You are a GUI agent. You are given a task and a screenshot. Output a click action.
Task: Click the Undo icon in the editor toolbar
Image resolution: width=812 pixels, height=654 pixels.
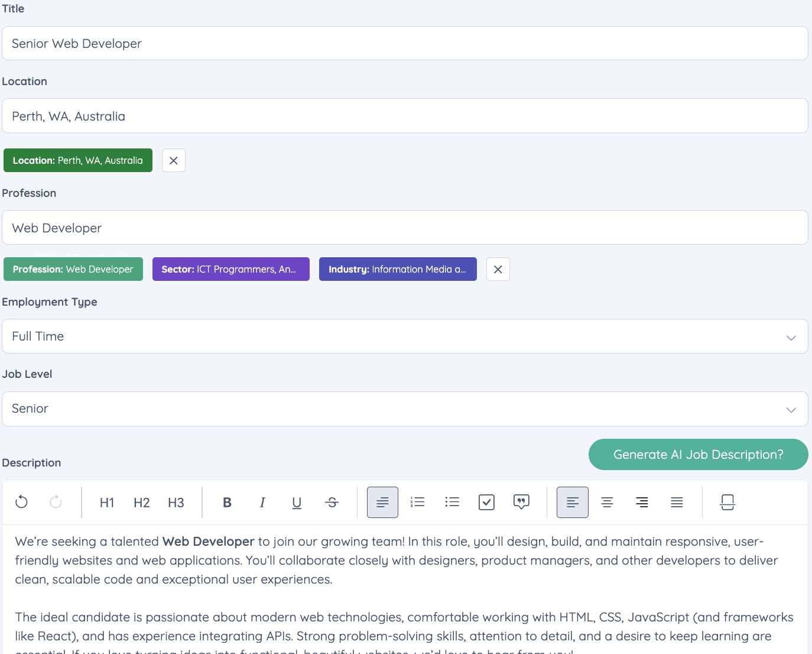pos(21,502)
